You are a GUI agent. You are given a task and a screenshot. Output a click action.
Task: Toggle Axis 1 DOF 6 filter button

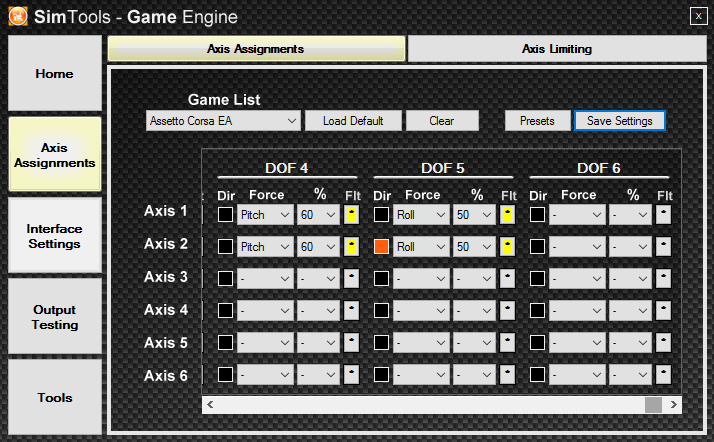click(663, 214)
